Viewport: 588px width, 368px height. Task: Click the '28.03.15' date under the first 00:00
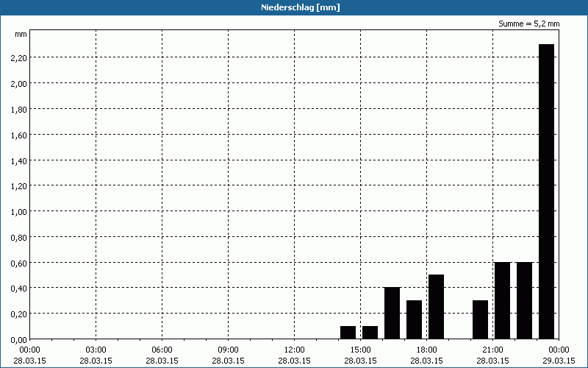click(29, 361)
